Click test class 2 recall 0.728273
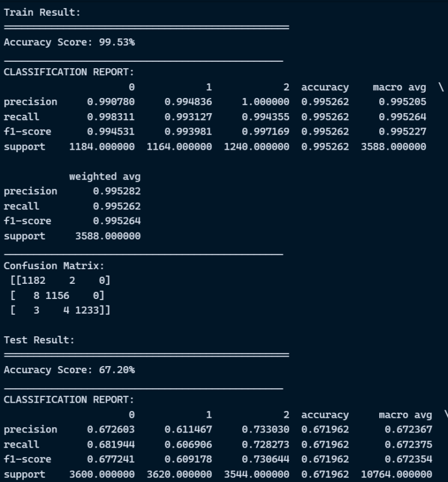This screenshot has height=482, width=448. coord(265,445)
